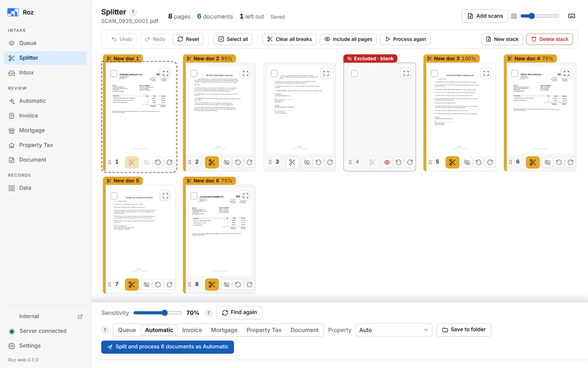Open fullscreen view of page 4

point(406,73)
